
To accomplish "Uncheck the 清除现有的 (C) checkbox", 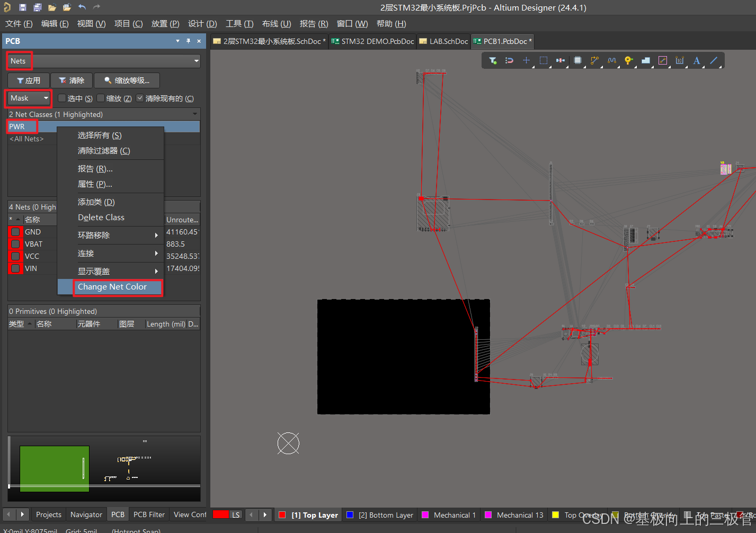I will point(140,98).
